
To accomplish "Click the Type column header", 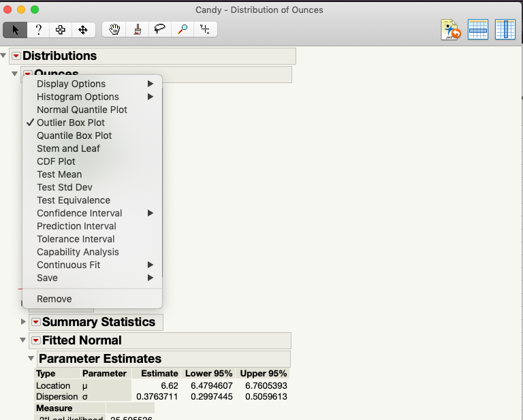I will pos(46,373).
